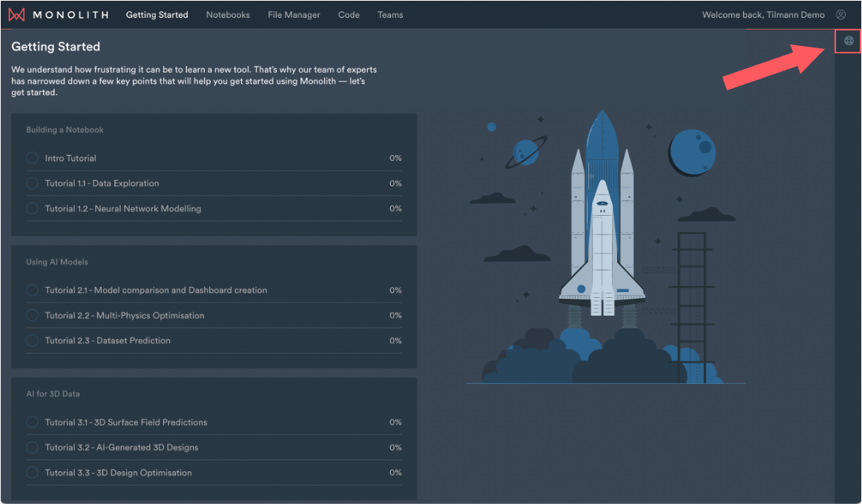Select the Getting Started tab
Viewport: 862px width, 504px height.
[157, 14]
